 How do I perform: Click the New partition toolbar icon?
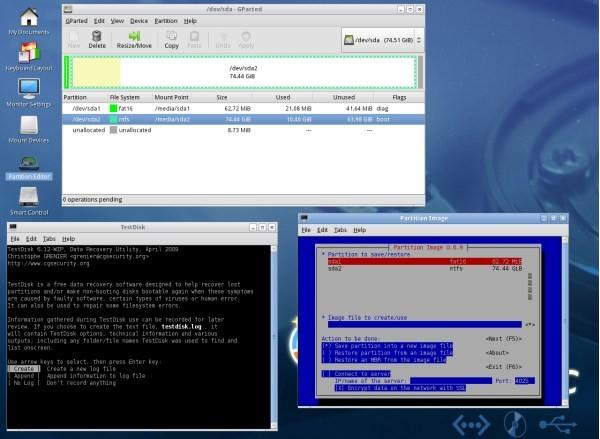pyautogui.click(x=73, y=39)
